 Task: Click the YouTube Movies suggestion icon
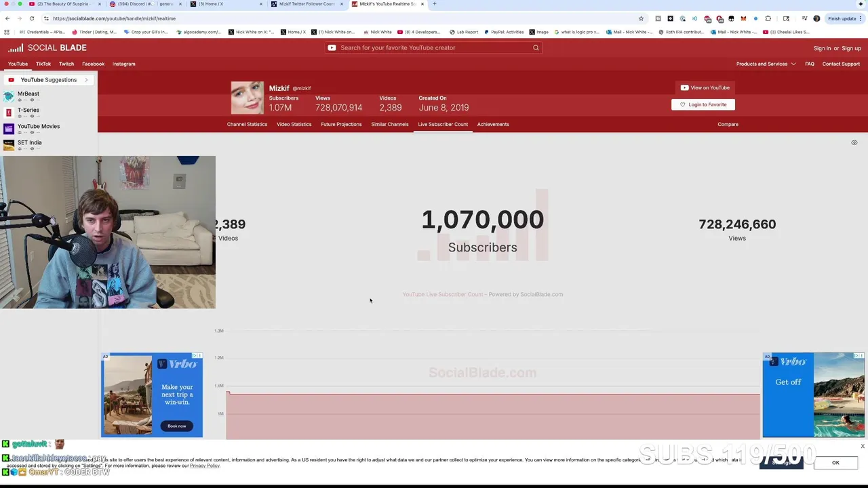click(9, 129)
